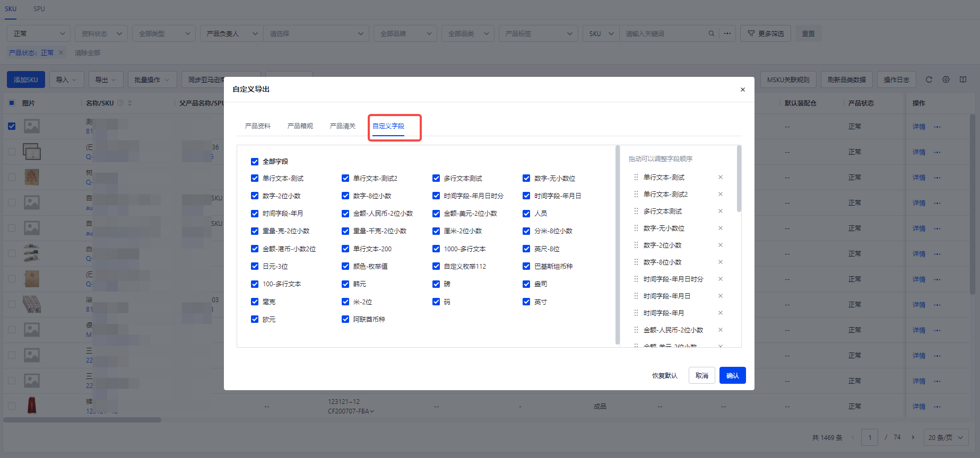Close the 自定义导出 dialog with the X icon
The image size is (980, 458).
[742, 90]
